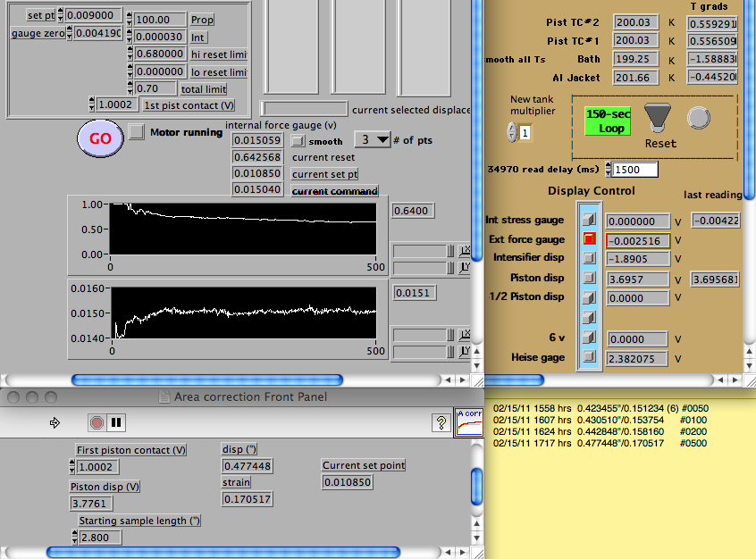The height and width of the screenshot is (559, 756).
Task: Click the round gray indicator beside Reset
Action: [697, 117]
